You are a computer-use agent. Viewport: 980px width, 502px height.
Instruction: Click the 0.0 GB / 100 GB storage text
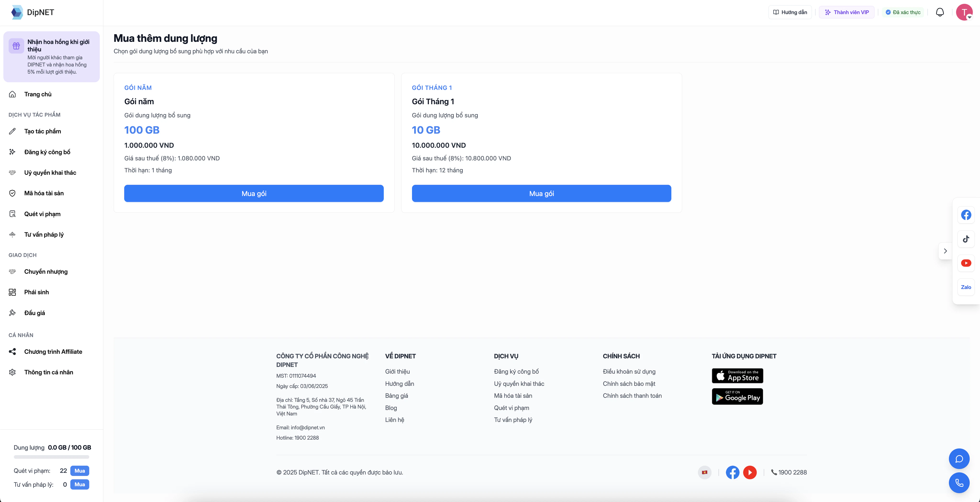tap(70, 448)
